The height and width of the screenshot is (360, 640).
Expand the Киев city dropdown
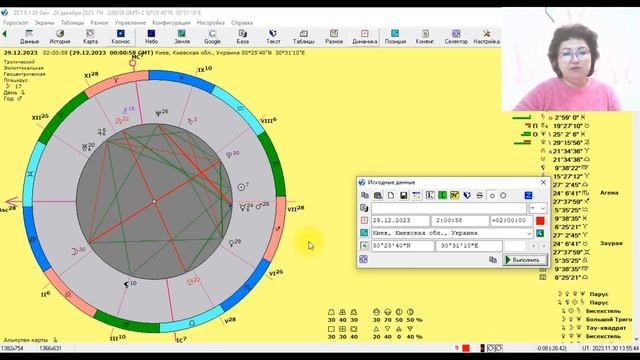529,233
